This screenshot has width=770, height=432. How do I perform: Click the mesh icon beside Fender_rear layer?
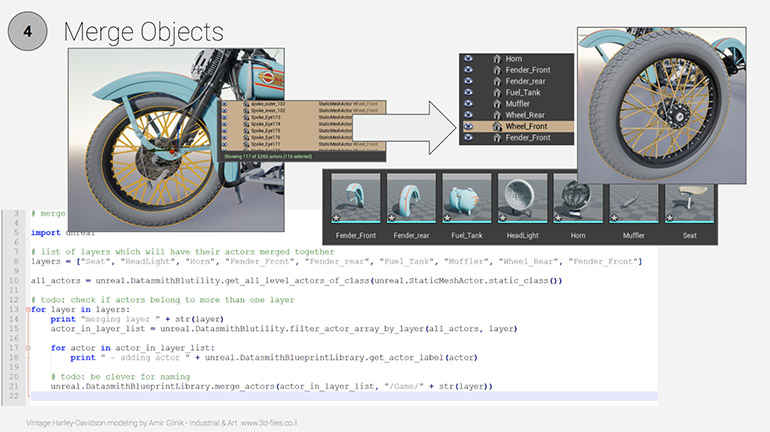pos(496,81)
